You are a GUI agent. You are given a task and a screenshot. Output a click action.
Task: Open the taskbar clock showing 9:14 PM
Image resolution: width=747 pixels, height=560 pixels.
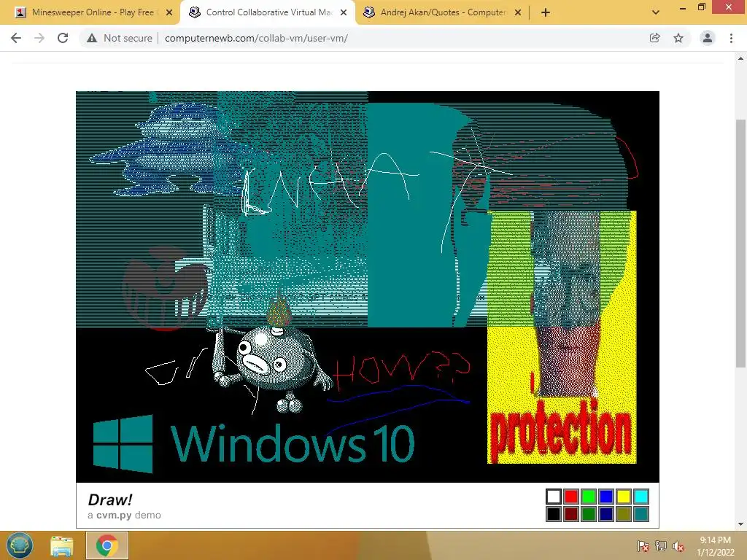coord(715,545)
